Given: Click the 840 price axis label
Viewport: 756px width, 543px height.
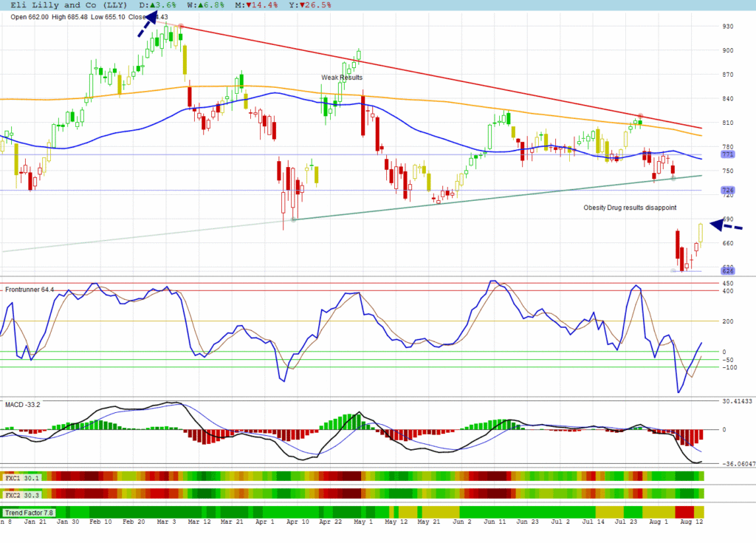Looking at the screenshot, I should coord(727,98).
